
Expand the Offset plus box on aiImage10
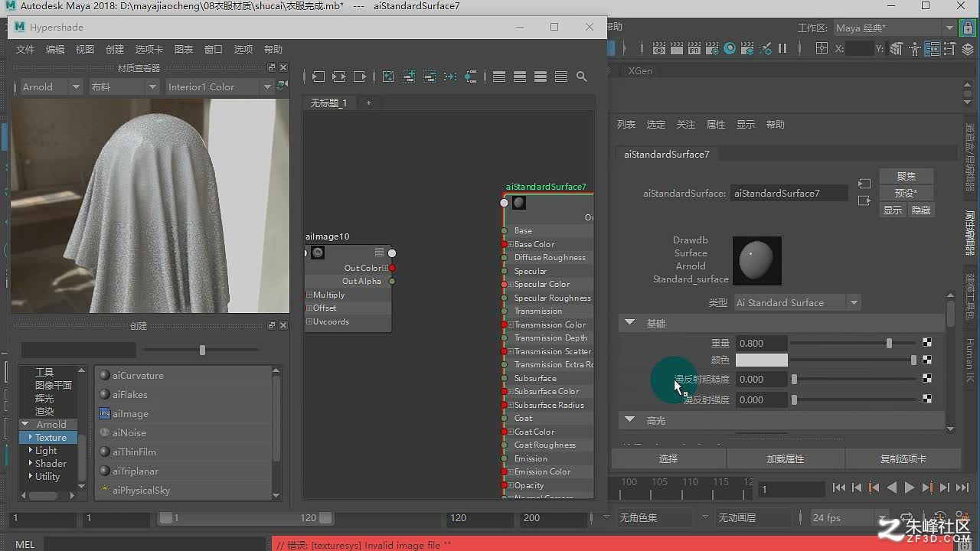coord(309,308)
